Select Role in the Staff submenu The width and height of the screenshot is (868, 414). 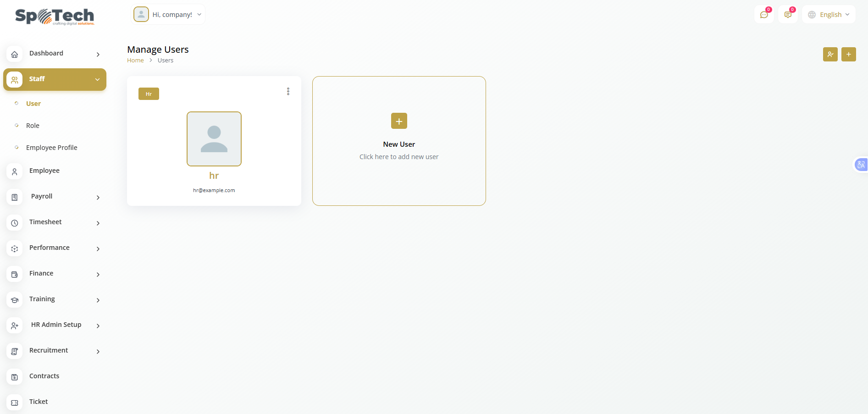(33, 126)
